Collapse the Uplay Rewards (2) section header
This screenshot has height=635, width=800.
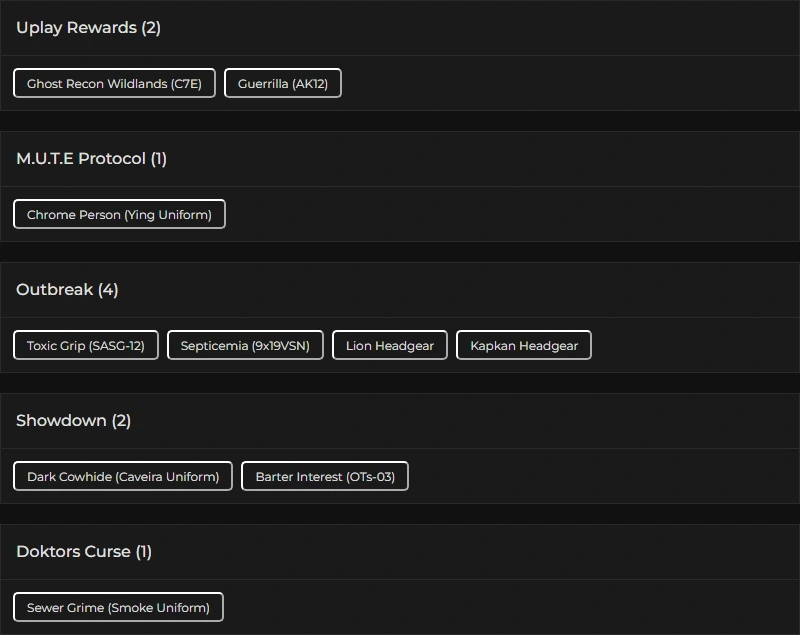coord(88,28)
